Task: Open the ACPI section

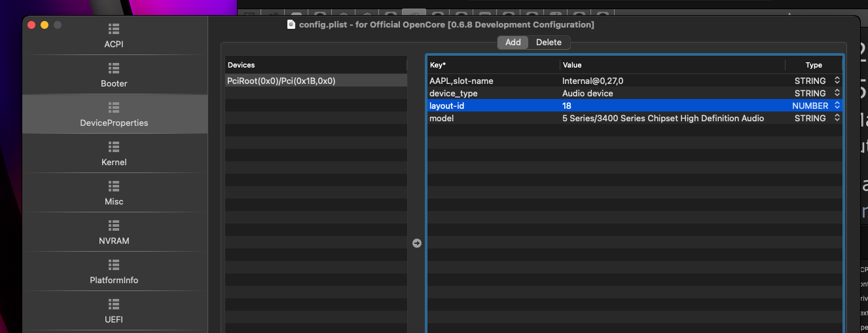Action: tap(114, 37)
